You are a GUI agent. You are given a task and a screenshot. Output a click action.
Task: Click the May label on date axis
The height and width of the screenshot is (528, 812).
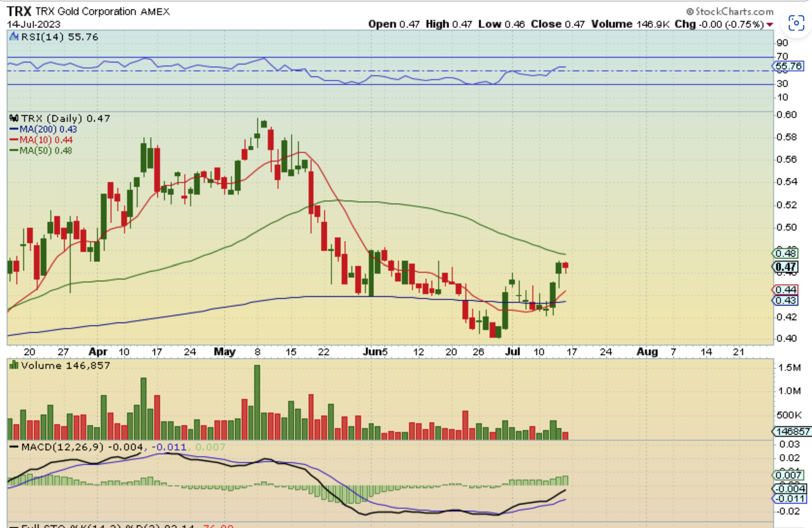[x=225, y=352]
